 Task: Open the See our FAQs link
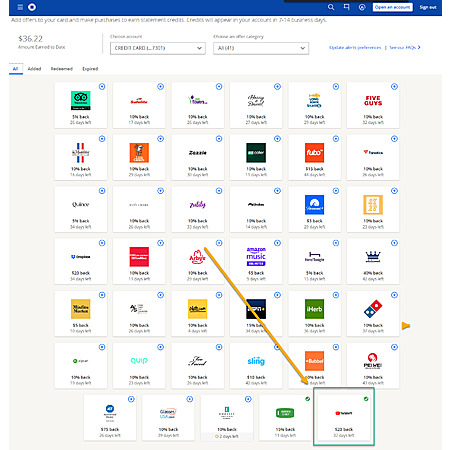pos(405,48)
